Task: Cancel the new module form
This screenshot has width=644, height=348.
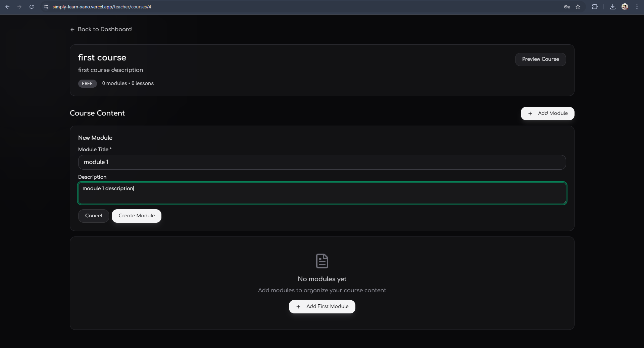Action: [93, 216]
